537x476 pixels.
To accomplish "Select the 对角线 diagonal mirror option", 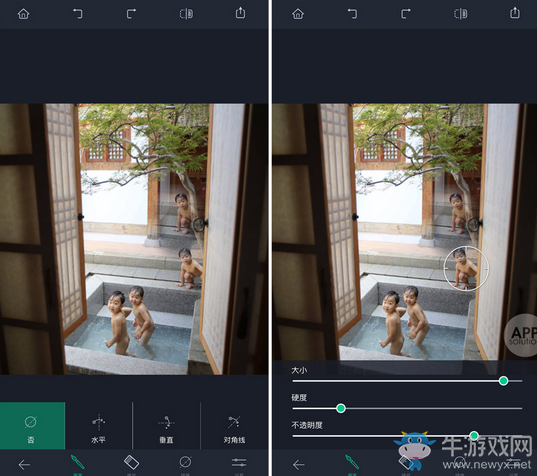I will coord(234,426).
